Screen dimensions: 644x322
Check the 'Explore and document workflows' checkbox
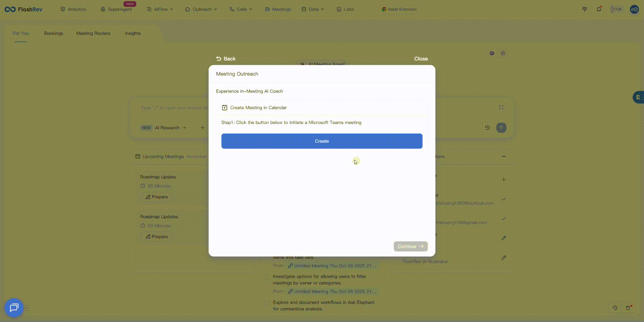(x=268, y=303)
